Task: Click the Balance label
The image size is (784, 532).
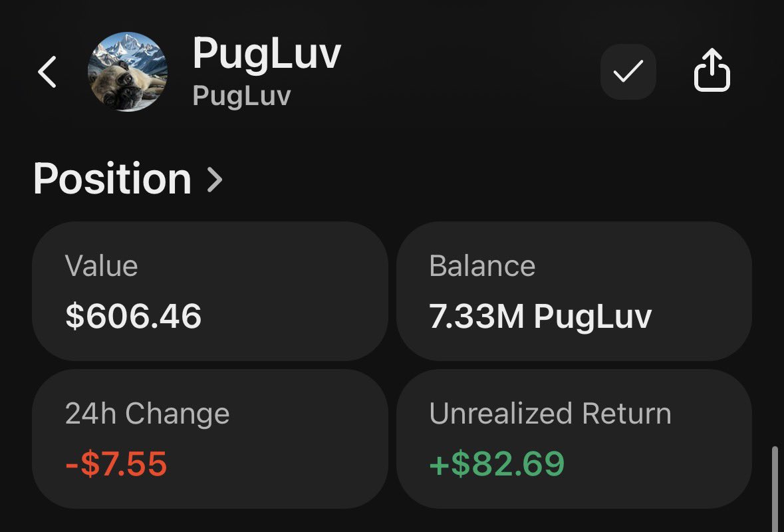Action: (x=482, y=266)
